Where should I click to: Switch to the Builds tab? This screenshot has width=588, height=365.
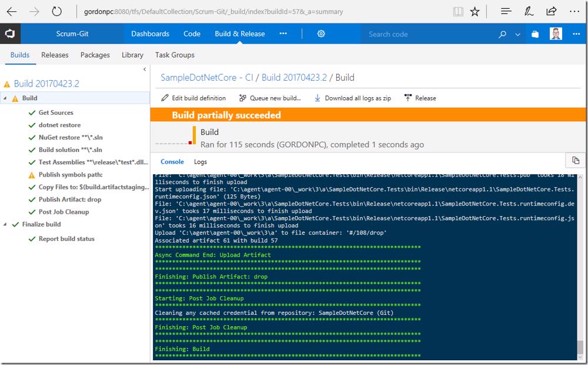pyautogui.click(x=20, y=55)
